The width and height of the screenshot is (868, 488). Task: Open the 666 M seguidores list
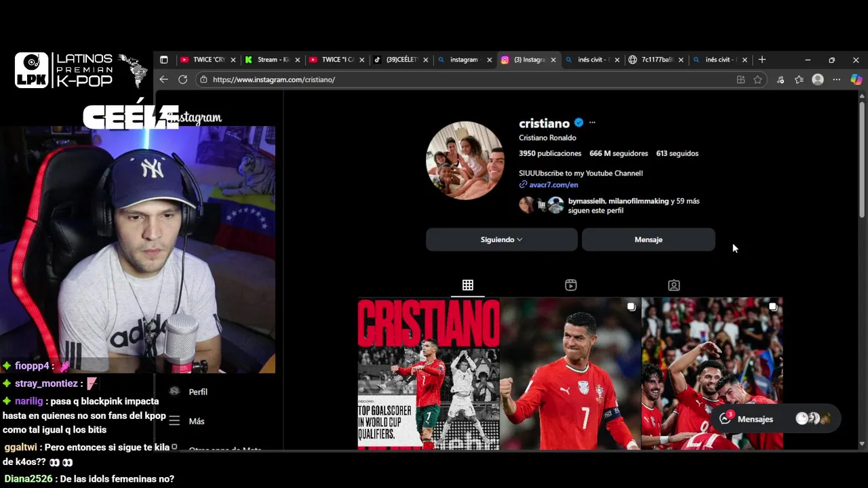(618, 153)
